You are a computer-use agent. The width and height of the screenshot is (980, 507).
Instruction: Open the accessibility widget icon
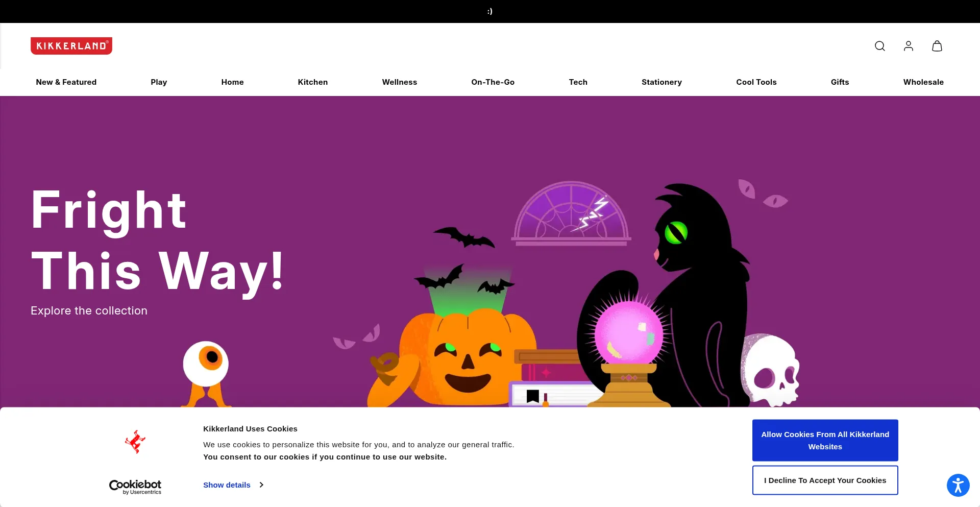(x=958, y=485)
